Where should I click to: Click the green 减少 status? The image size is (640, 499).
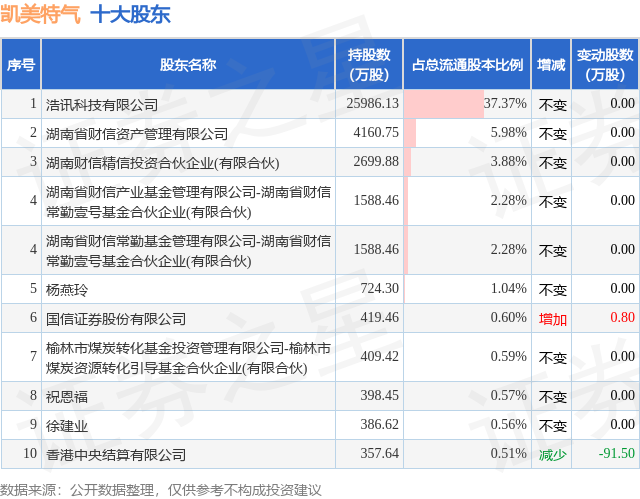(x=553, y=455)
